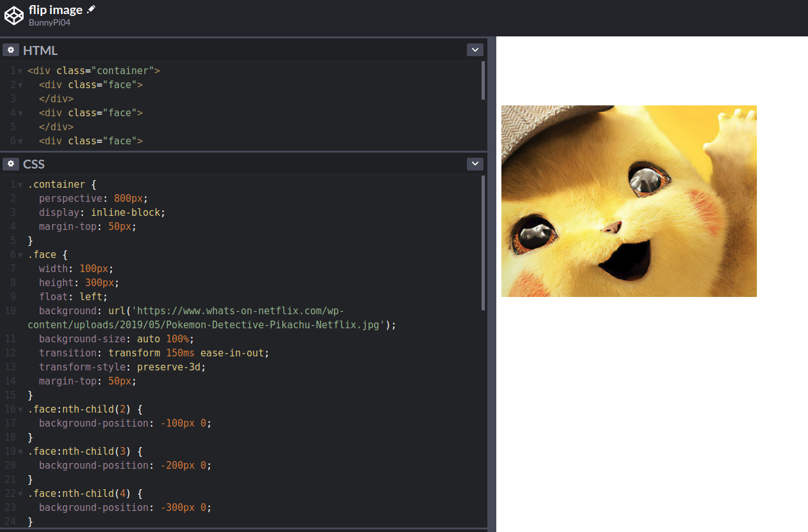Fold the .container CSS rule
The width and height of the screenshot is (808, 532).
[20, 185]
